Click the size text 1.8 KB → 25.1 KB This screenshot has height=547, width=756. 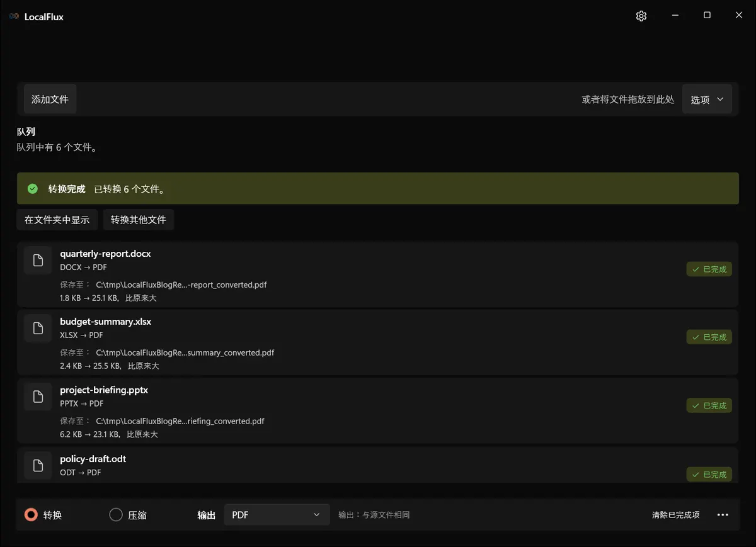[89, 298]
